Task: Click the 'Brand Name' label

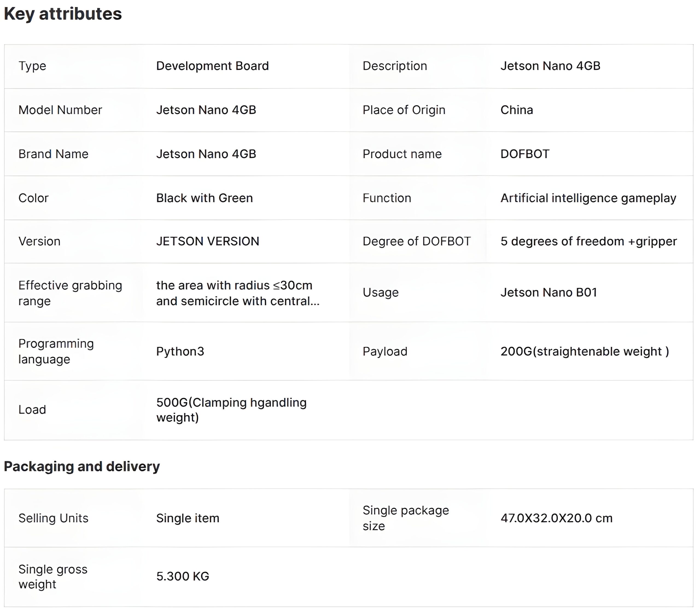Action: coord(53,154)
